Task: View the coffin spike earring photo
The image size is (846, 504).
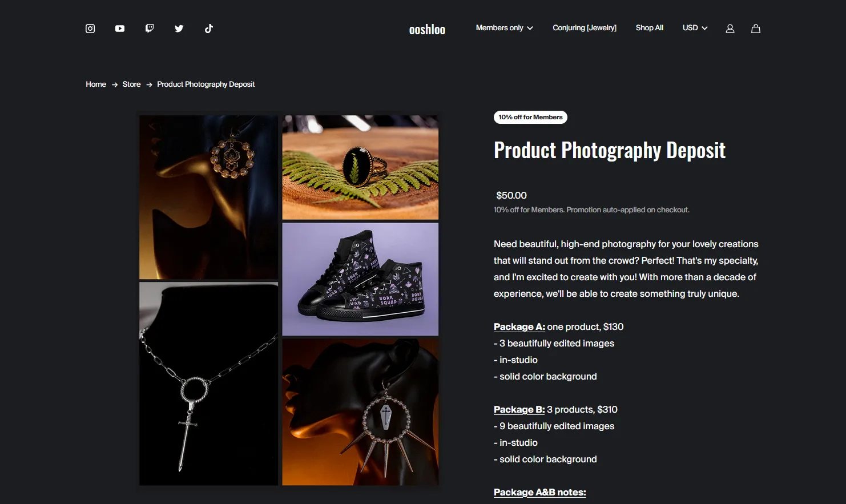Action: [x=360, y=412]
